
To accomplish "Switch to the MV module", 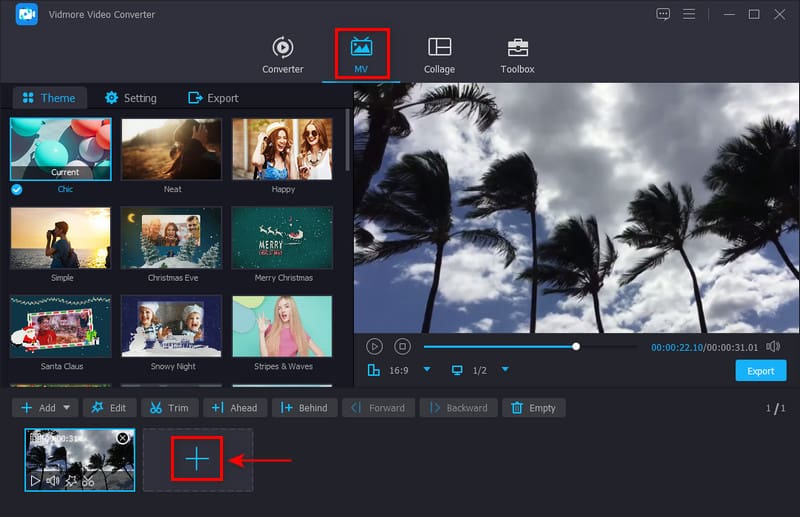I will 361,55.
